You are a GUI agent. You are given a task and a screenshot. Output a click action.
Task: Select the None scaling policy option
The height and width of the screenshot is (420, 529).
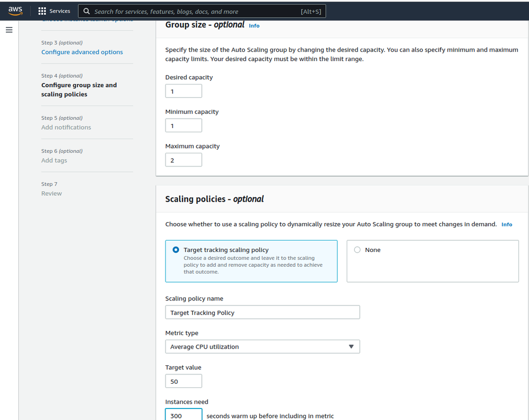(x=357, y=250)
